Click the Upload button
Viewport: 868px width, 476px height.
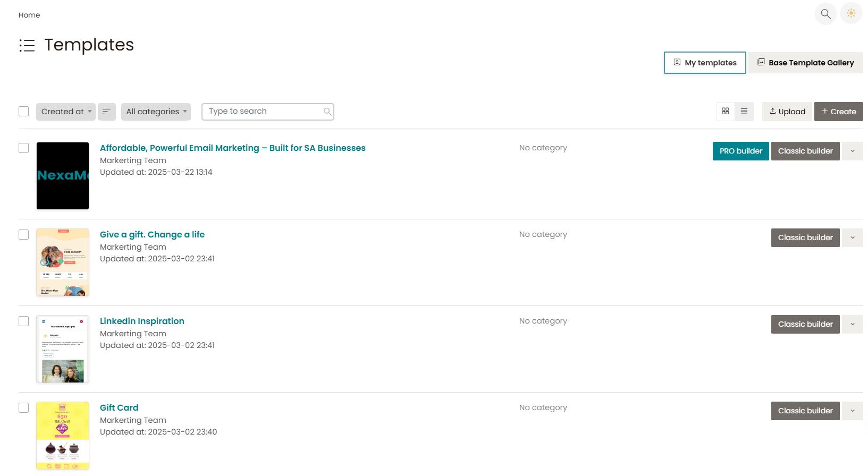click(787, 112)
